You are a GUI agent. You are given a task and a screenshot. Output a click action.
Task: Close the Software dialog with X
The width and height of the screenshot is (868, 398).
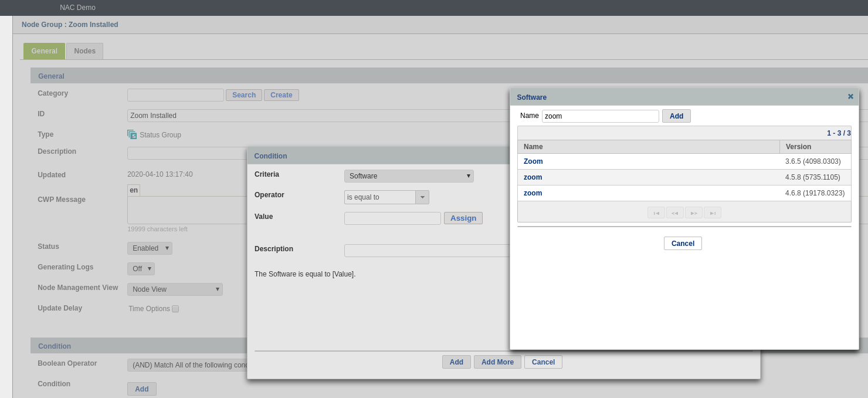point(850,97)
